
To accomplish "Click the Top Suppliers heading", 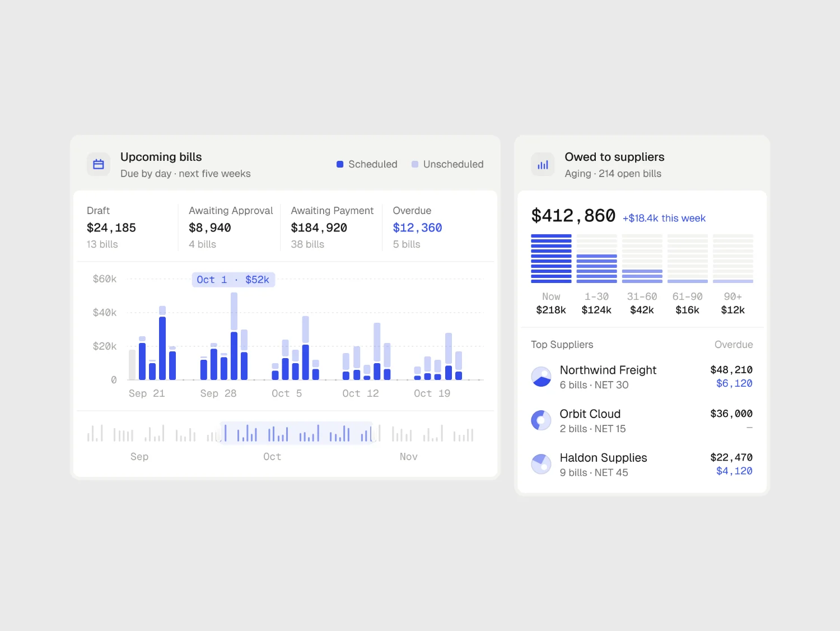I will coord(562,345).
